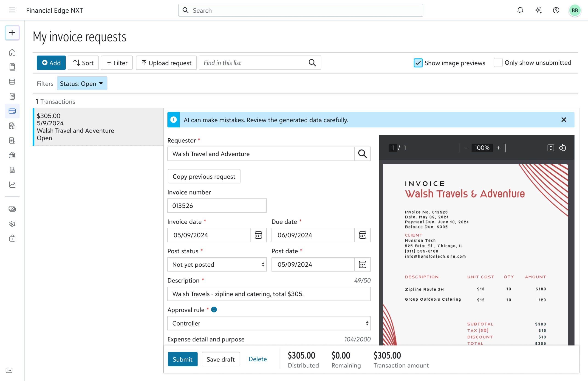The height and width of the screenshot is (381, 588).
Task: Zoom in the invoice preview
Action: click(x=499, y=148)
